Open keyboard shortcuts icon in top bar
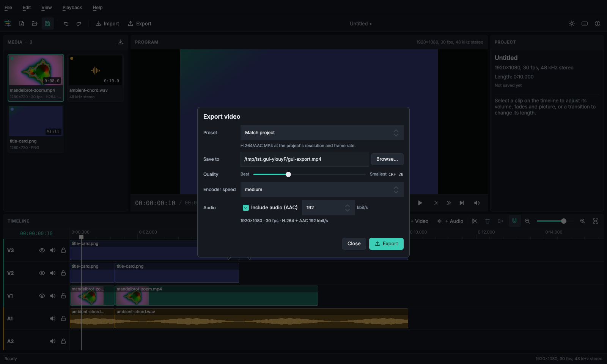This screenshot has height=364, width=607. 585,24
